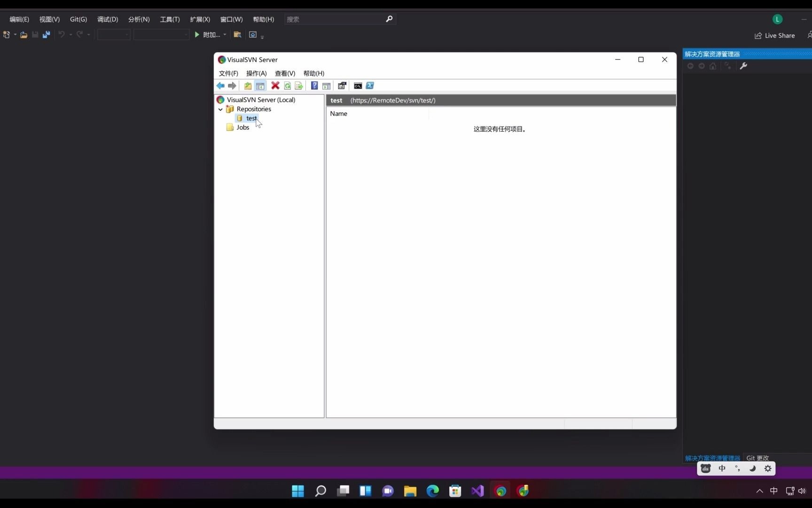Open the 查看(V) menu in VisualSVN Server

(x=285, y=73)
